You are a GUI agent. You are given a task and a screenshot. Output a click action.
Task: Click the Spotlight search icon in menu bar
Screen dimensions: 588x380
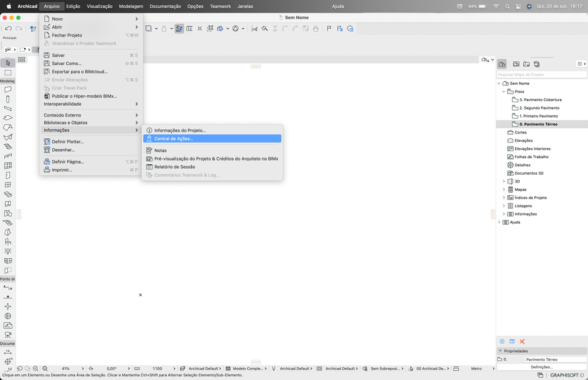pyautogui.click(x=507, y=6)
